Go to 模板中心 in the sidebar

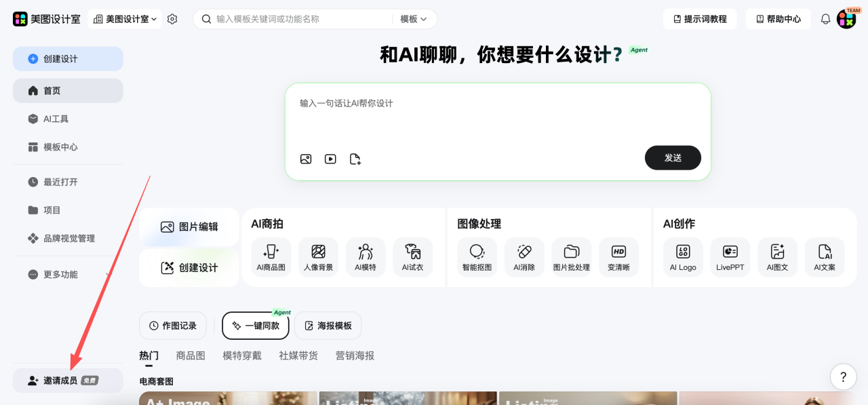[60, 147]
